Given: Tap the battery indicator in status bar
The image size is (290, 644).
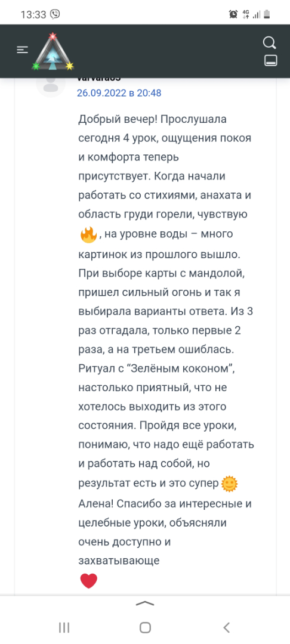Looking at the screenshot, I should (x=267, y=14).
